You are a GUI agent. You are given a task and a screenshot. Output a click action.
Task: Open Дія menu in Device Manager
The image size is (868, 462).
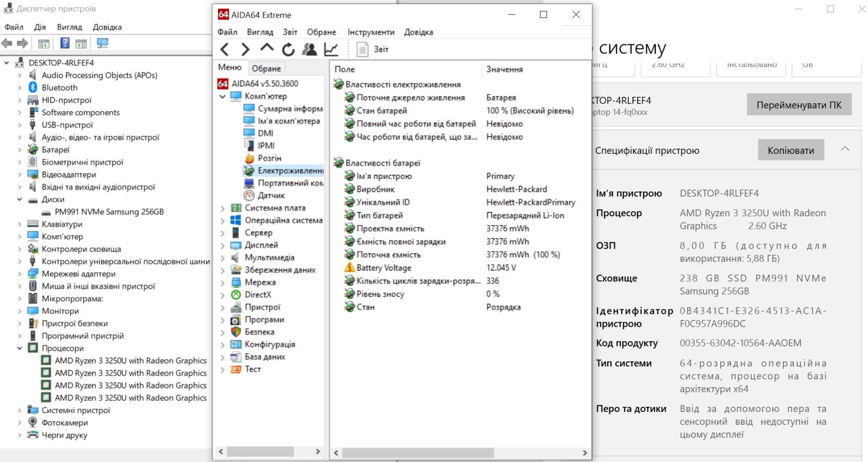(x=40, y=27)
